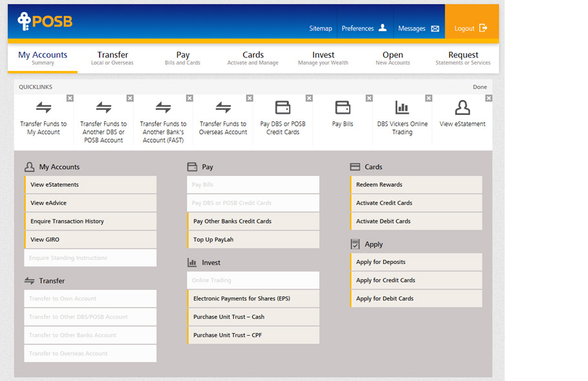
Task: Click the Logout button
Action: click(471, 28)
